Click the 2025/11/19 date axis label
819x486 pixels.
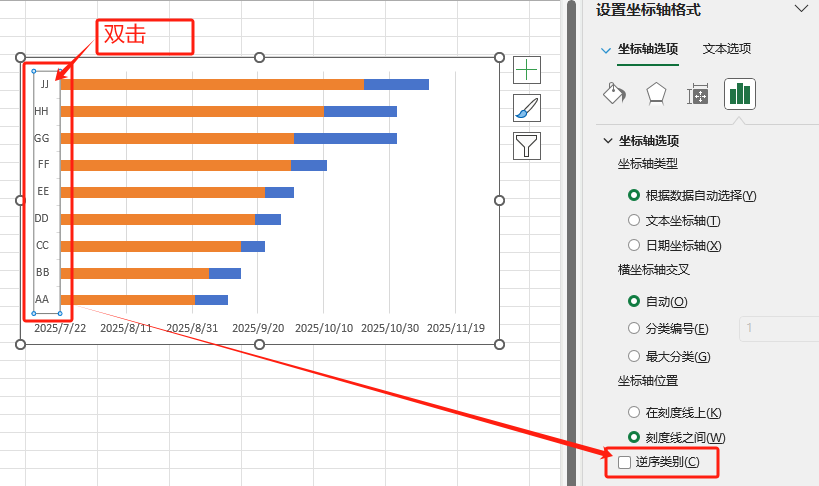coord(455,328)
